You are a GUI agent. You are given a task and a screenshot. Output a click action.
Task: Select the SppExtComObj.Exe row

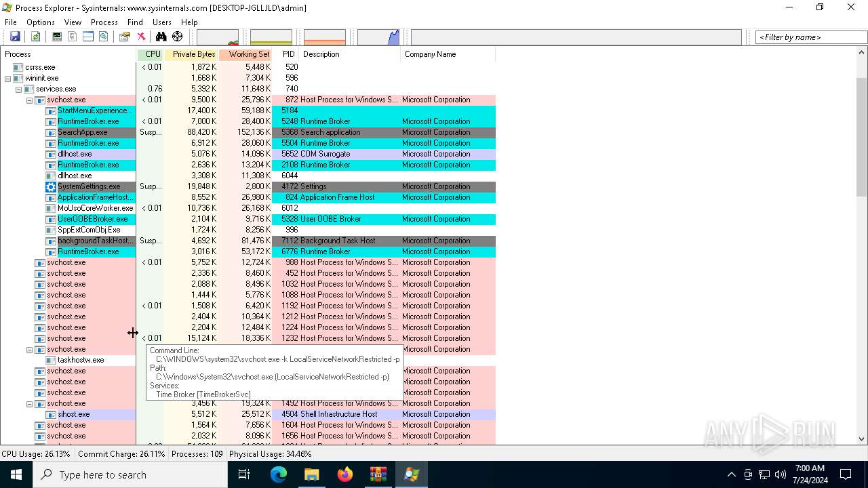(248, 230)
